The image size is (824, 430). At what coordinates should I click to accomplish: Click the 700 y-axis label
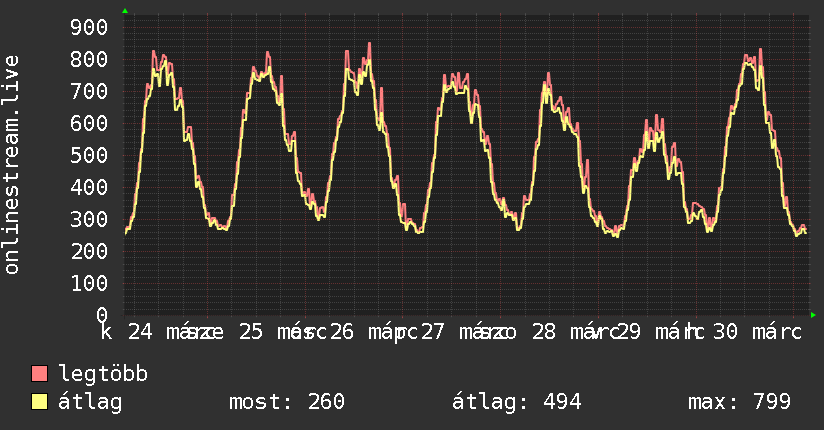click(89, 91)
